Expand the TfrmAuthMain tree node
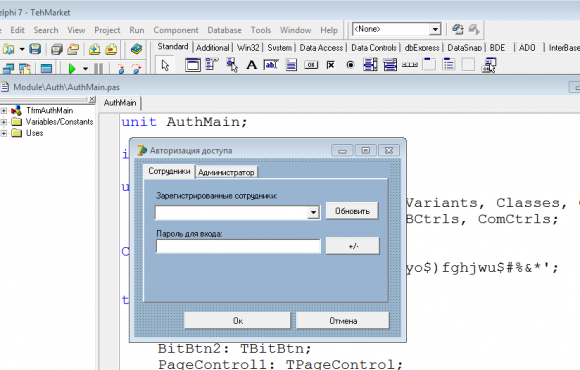Viewport: 580px width, 370px height. pos(4,111)
